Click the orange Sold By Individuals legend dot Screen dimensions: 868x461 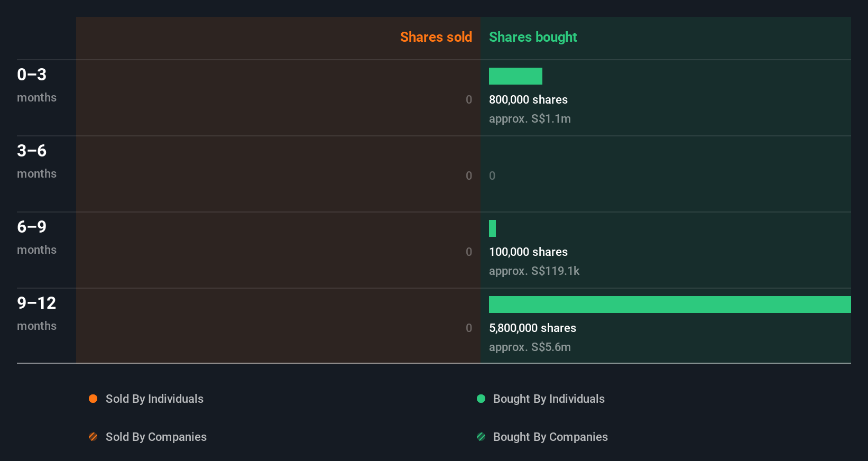[93, 399]
